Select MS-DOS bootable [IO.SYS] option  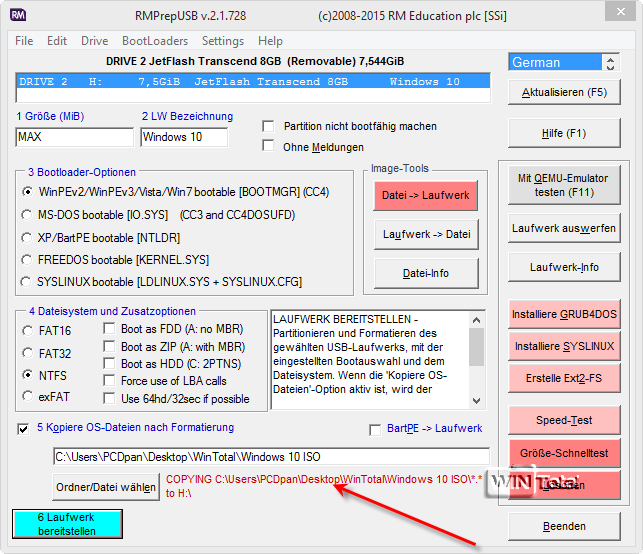[x=27, y=214]
